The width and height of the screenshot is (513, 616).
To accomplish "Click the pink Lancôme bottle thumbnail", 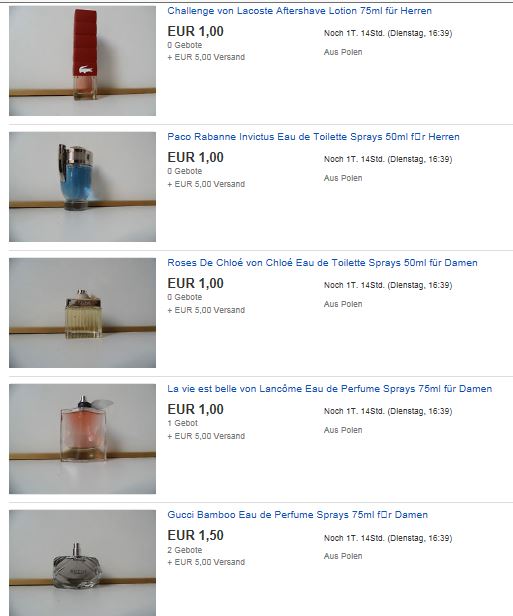I will tap(82, 439).
